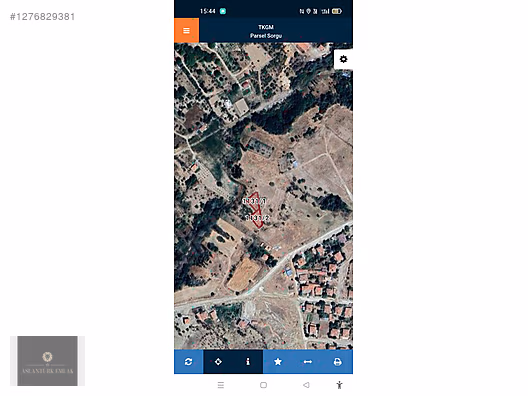Open the orange hamburger menu
528x396 pixels.
tap(186, 31)
